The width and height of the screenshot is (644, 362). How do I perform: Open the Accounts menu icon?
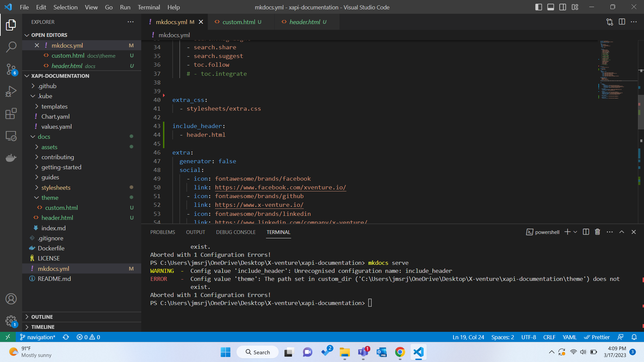(x=11, y=299)
